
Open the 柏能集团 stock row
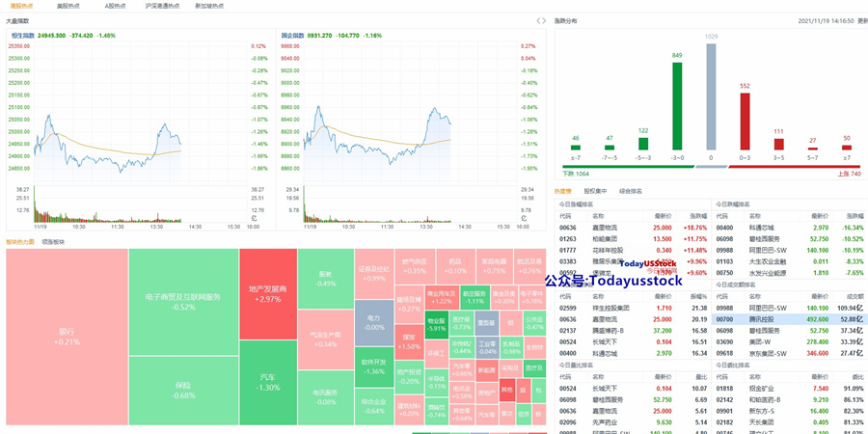(634, 239)
